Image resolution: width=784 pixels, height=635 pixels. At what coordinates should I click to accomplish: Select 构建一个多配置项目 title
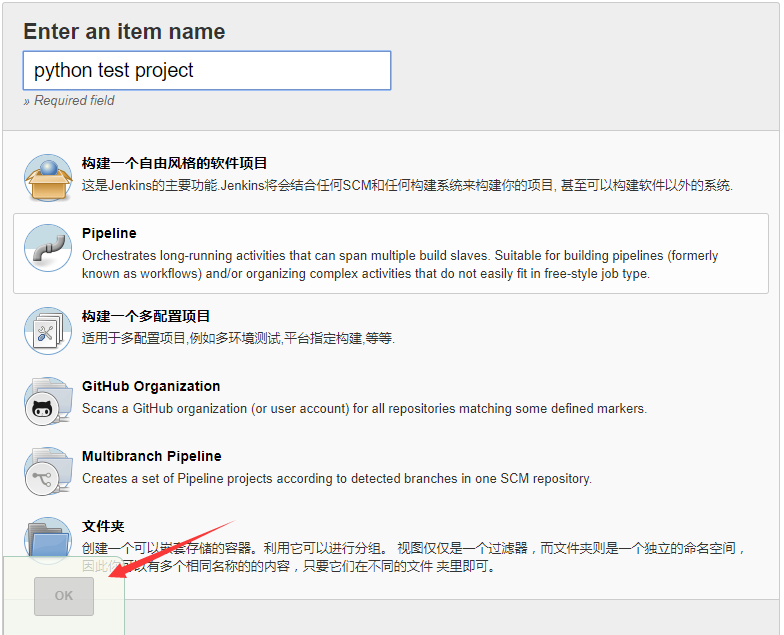pos(146,316)
